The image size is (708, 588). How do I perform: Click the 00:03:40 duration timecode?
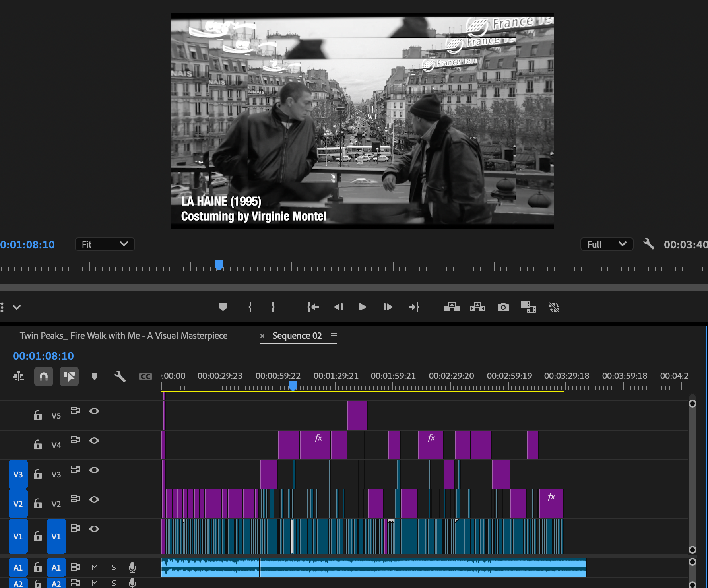(x=686, y=245)
